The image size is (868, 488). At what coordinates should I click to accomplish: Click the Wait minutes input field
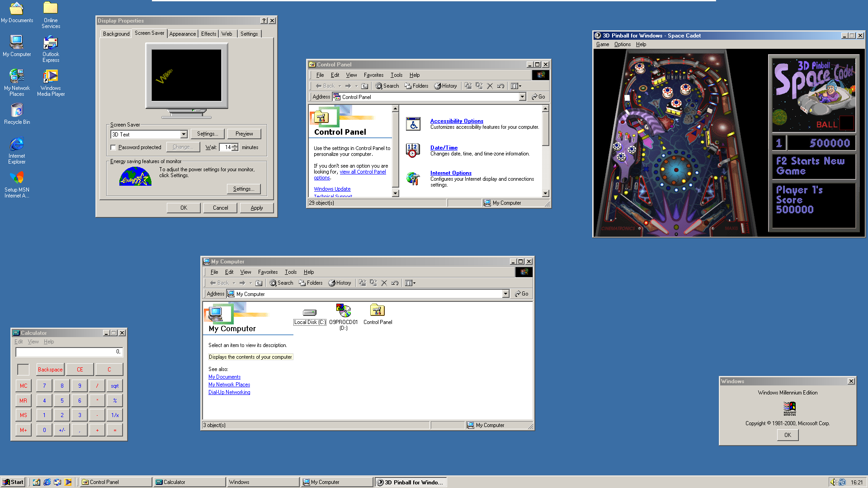click(225, 147)
